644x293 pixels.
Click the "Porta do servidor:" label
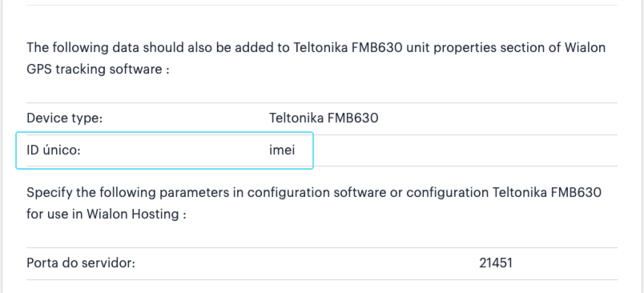pyautogui.click(x=81, y=263)
